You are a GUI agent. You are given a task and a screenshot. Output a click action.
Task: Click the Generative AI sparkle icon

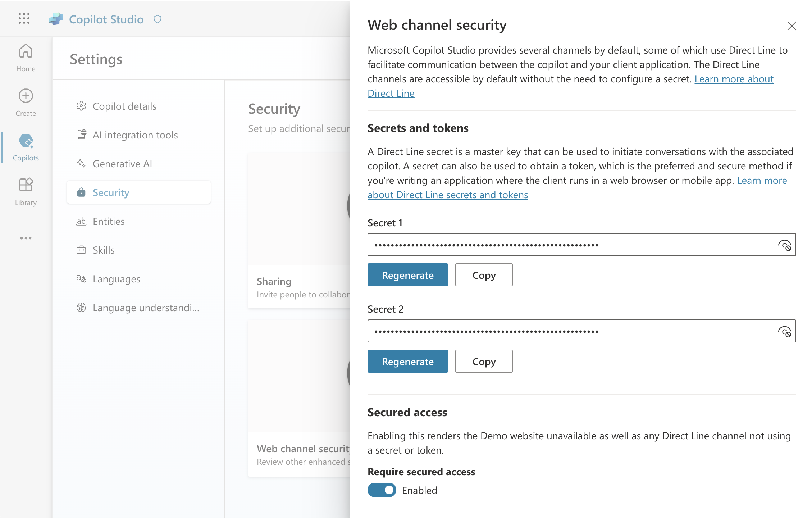tap(81, 163)
